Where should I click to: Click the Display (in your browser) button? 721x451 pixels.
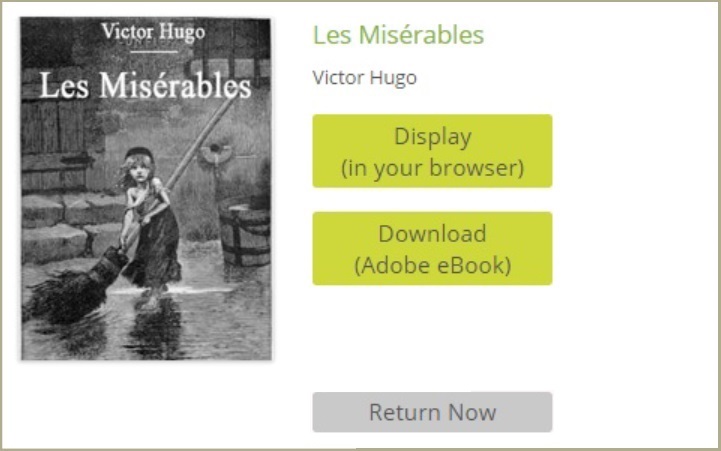[x=432, y=151]
